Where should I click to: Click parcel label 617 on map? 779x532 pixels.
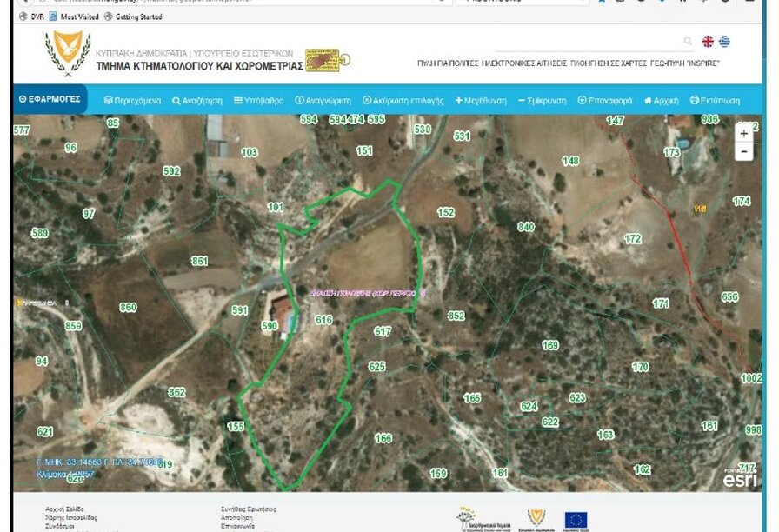click(x=383, y=331)
